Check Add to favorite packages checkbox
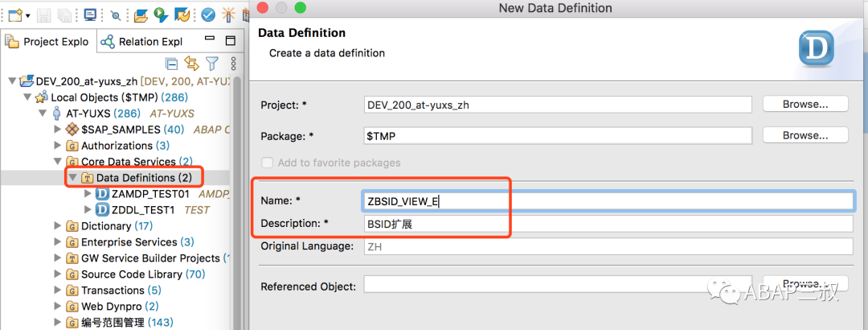 (x=268, y=163)
